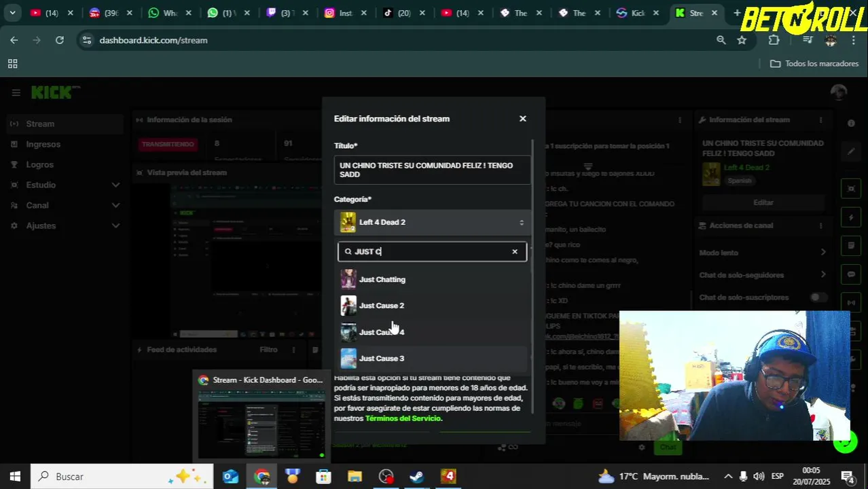Image resolution: width=868 pixels, height=489 pixels.
Task: Open Modo lento settings chevron
Action: coord(823,253)
